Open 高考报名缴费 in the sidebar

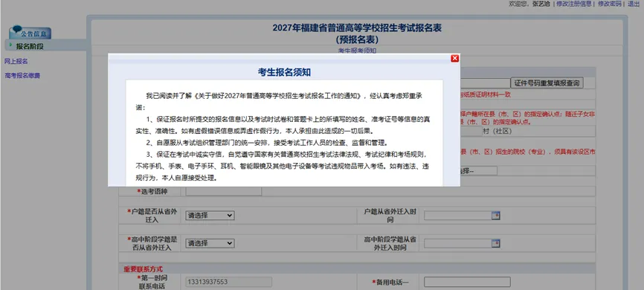(22, 76)
